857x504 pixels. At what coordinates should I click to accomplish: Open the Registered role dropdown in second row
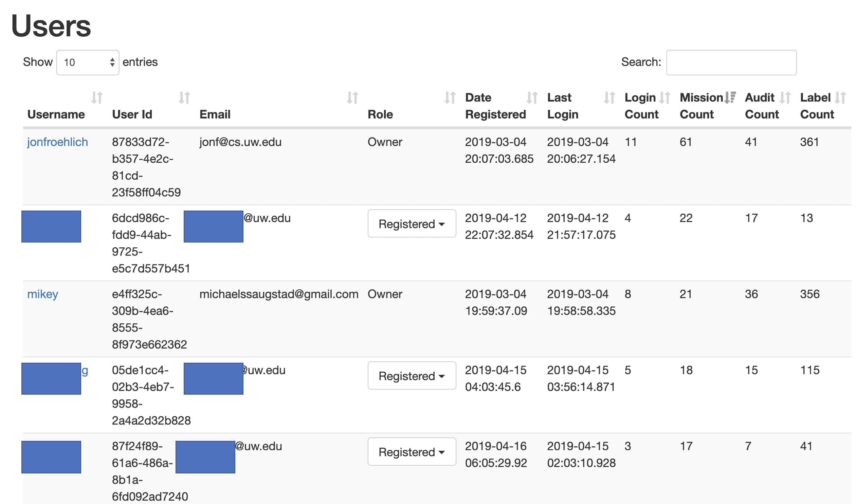[412, 224]
